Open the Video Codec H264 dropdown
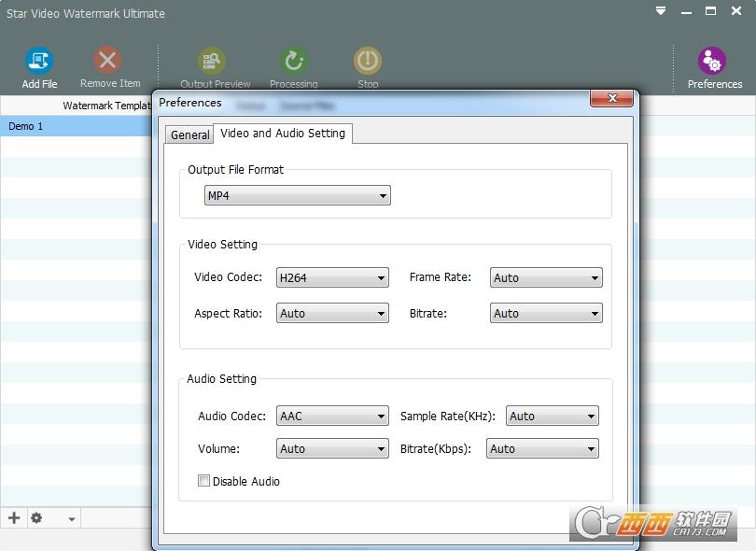This screenshot has height=551, width=756. coord(332,277)
